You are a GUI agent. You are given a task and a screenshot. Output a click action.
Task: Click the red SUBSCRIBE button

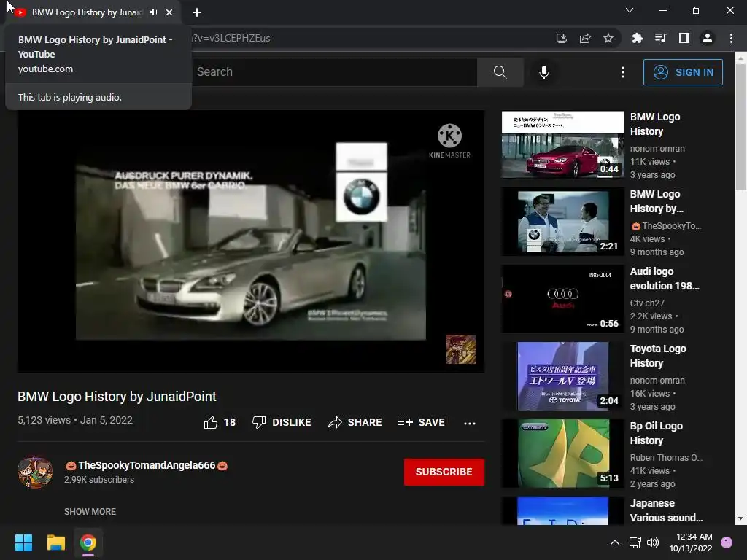point(444,472)
